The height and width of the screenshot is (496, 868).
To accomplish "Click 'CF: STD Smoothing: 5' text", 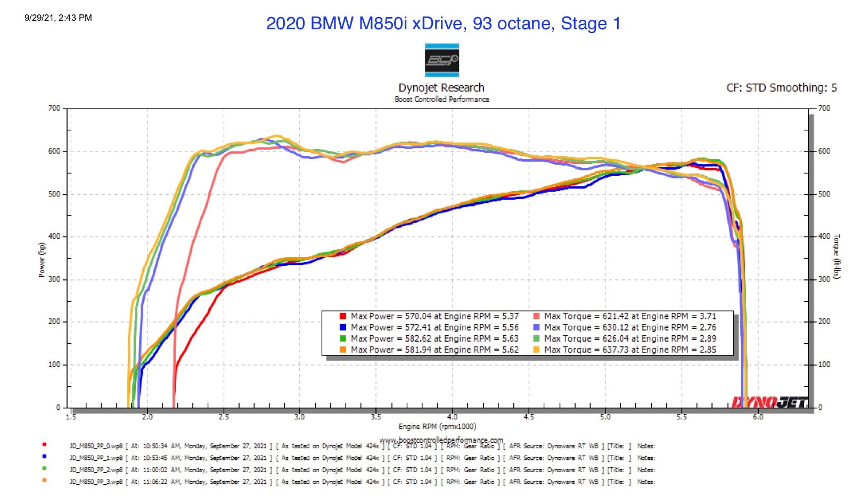I will 781,88.
